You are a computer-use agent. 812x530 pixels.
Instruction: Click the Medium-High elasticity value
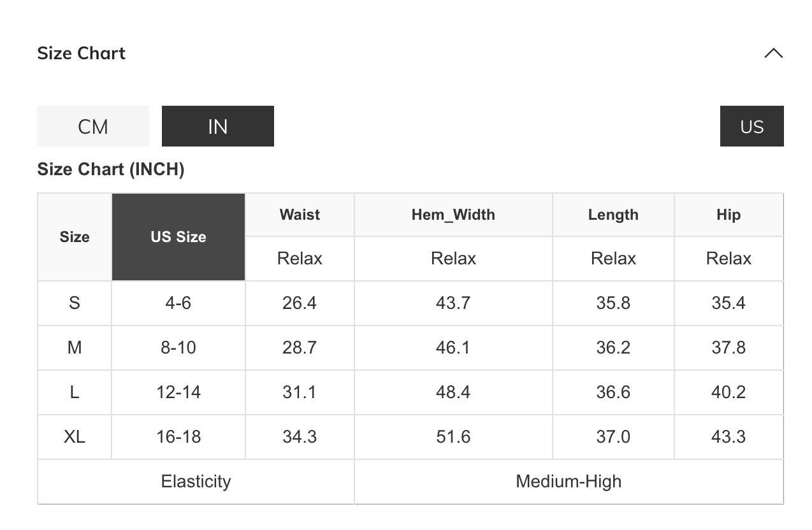click(x=569, y=482)
